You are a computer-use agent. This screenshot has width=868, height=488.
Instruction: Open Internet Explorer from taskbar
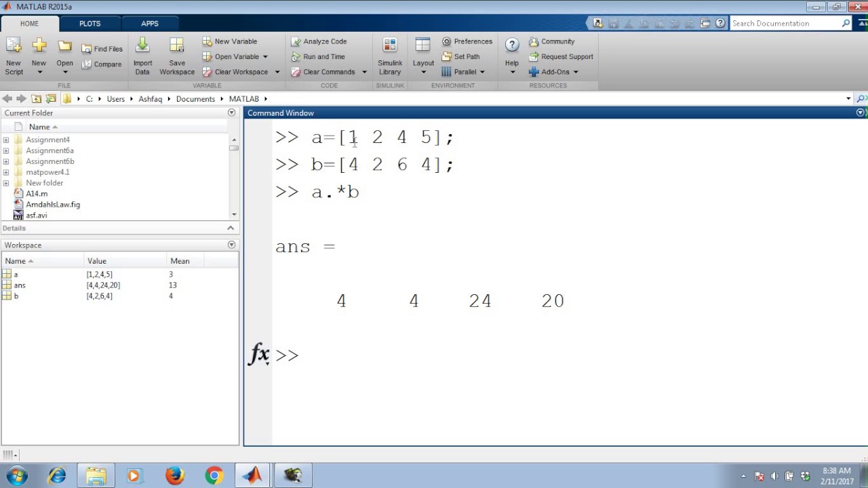[57, 476]
